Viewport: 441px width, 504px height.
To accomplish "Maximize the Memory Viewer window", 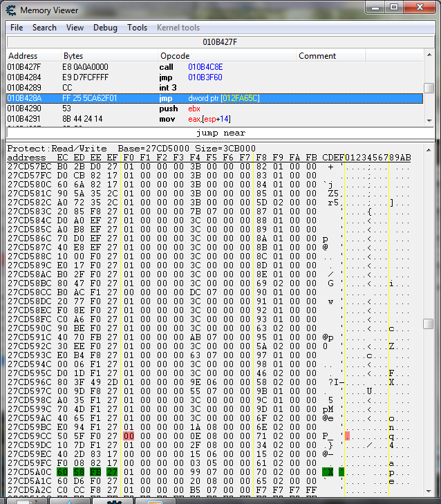I will [x=394, y=8].
